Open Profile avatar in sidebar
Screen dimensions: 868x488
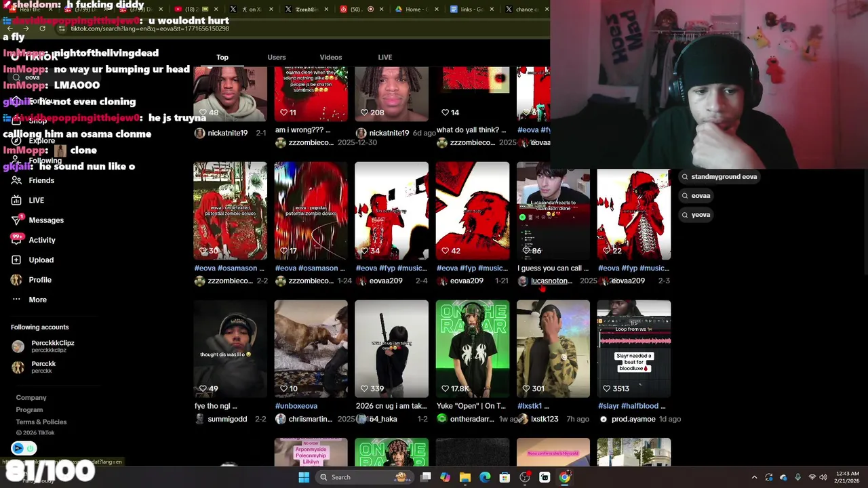[16, 279]
